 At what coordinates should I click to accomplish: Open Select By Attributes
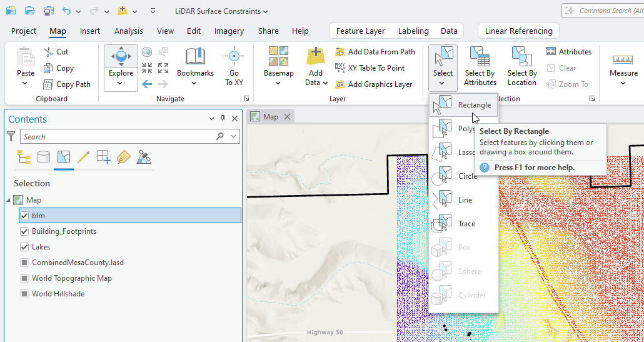(480, 66)
